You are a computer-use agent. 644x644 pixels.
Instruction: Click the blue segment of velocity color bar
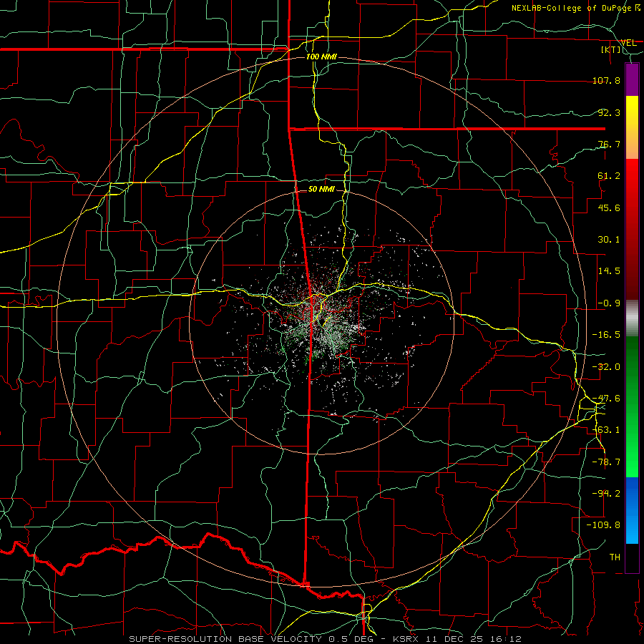click(x=632, y=510)
